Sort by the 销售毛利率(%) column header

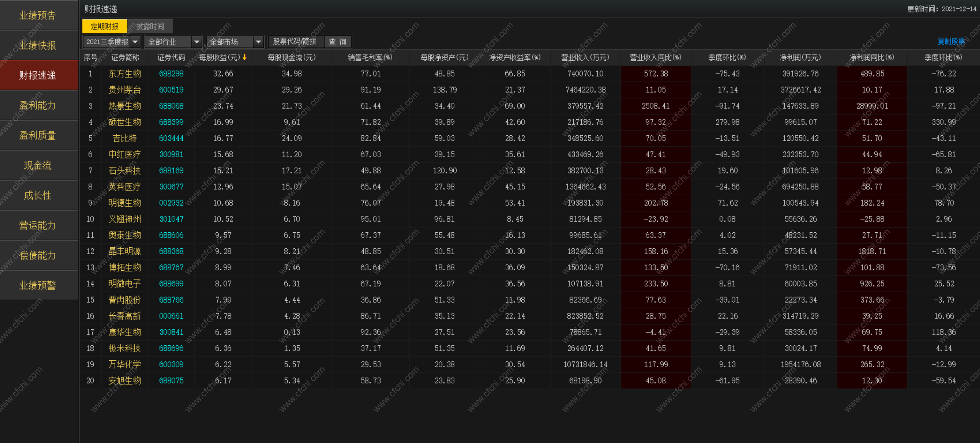(x=370, y=57)
